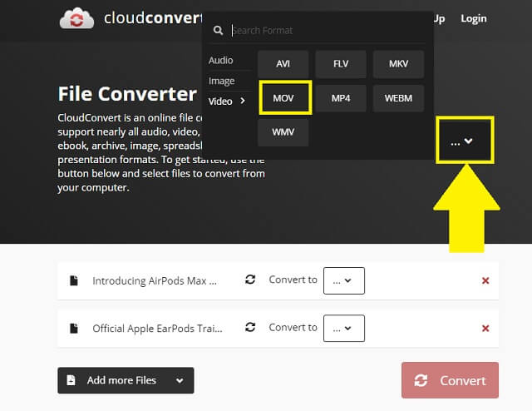Toggle the dark format dropdown in header
Screen dimensions: 532x411
tap(465, 141)
